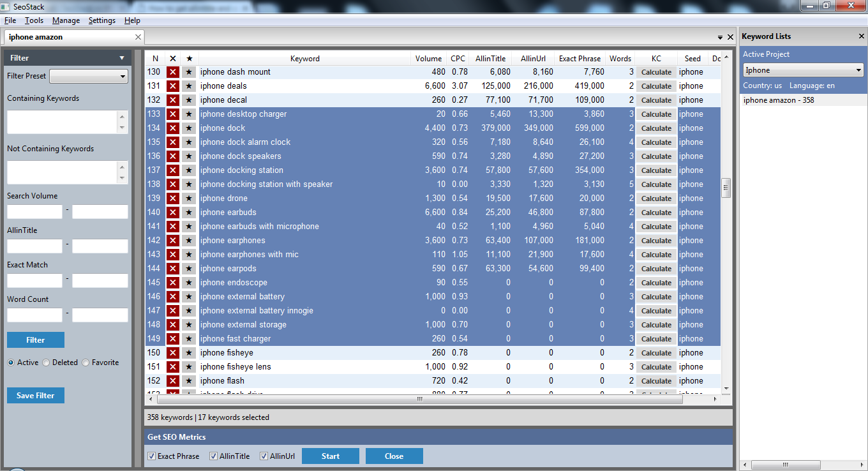This screenshot has width=868, height=471.
Task: Star the 'iphone fisheye' keyword (row 150)
Action: click(189, 353)
